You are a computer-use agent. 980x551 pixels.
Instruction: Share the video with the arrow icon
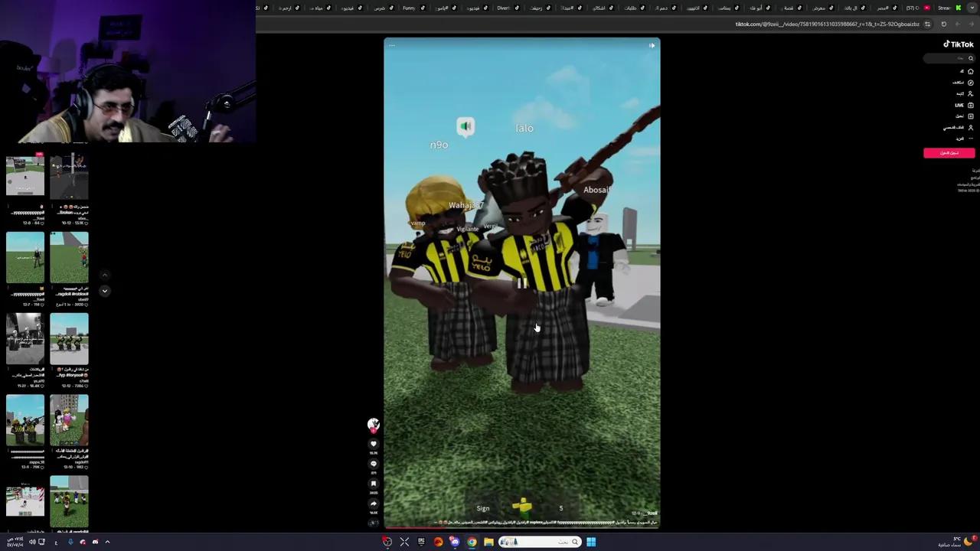pos(374,504)
